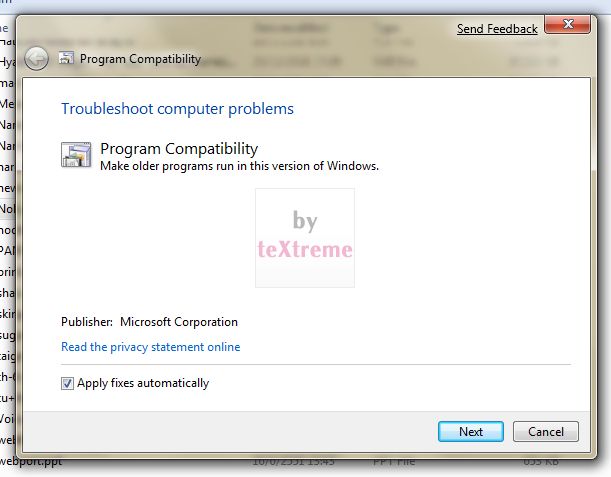Select the large Program Compatibility troubleshooter icon
611x477 pixels.
[x=76, y=155]
